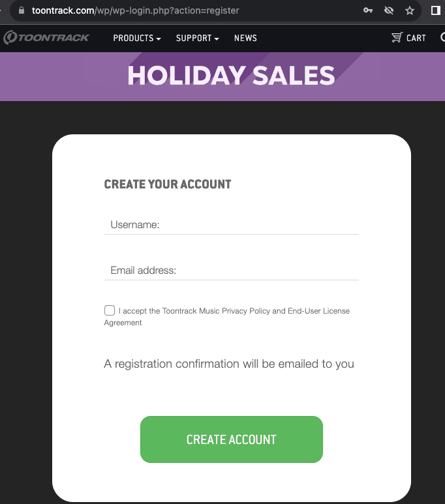Click the Toontrack logo
The height and width of the screenshot is (504, 445).
46,38
